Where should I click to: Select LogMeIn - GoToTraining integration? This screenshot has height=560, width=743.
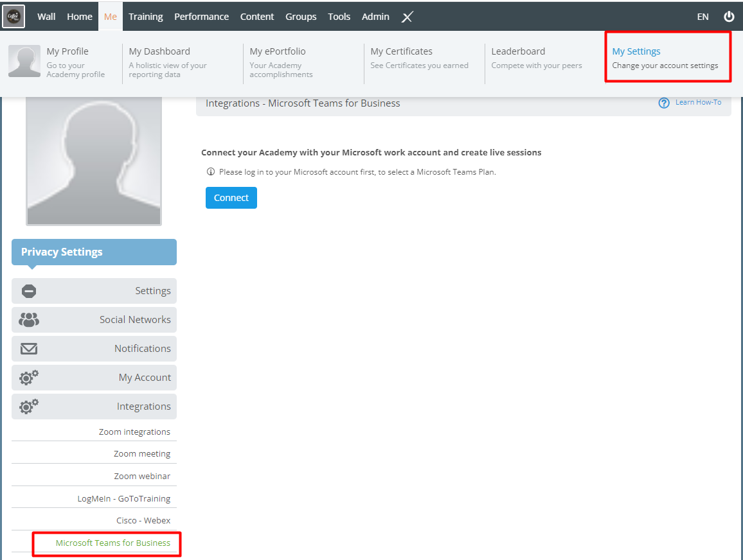(124, 498)
